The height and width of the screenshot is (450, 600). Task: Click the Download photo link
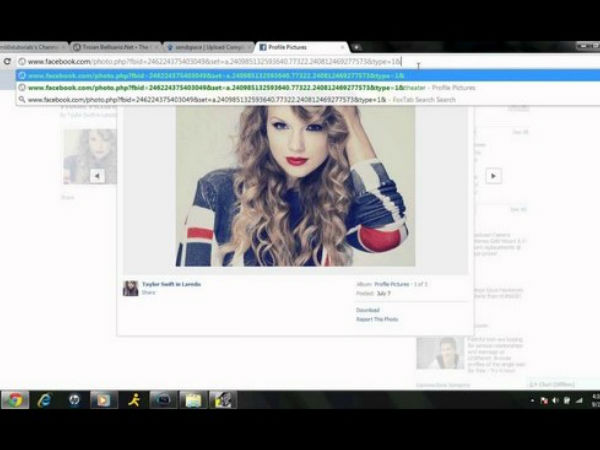click(368, 310)
